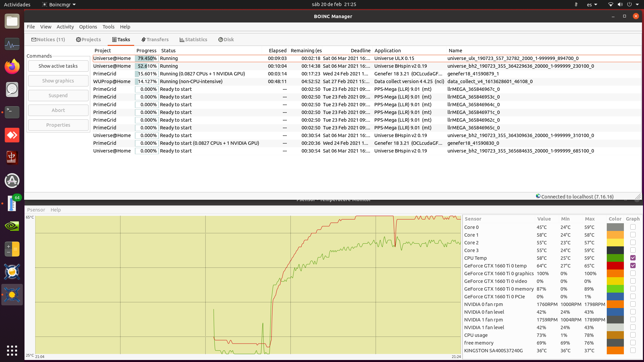
Task: Open the Activity menu
Action: click(x=65, y=27)
